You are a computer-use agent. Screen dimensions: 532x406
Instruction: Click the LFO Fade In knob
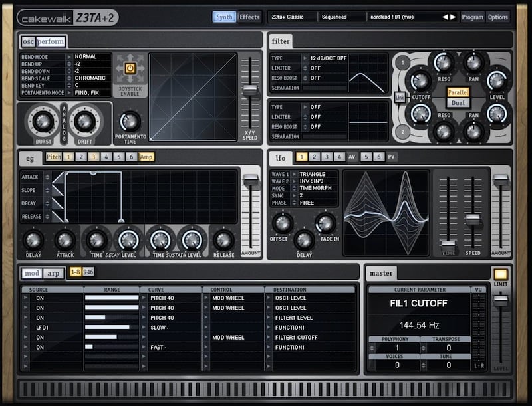pos(326,223)
